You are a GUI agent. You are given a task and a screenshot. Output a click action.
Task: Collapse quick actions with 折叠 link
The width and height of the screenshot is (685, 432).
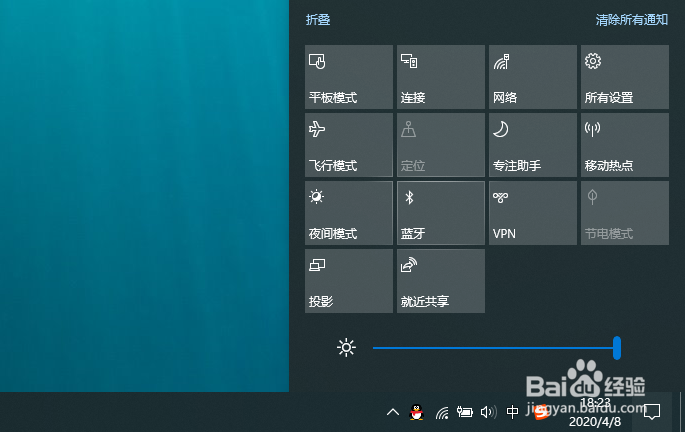318,20
